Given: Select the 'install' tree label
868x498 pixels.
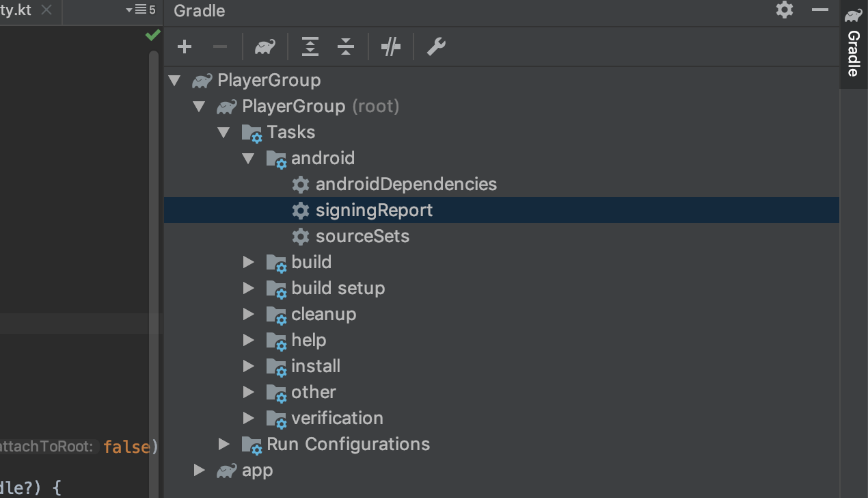Looking at the screenshot, I should tap(316, 366).
